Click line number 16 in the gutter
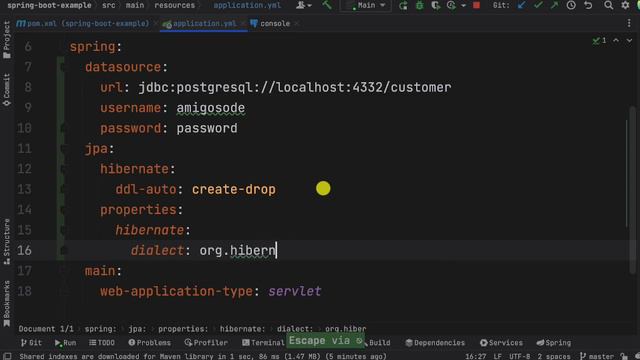The height and width of the screenshot is (360, 640). click(24, 250)
